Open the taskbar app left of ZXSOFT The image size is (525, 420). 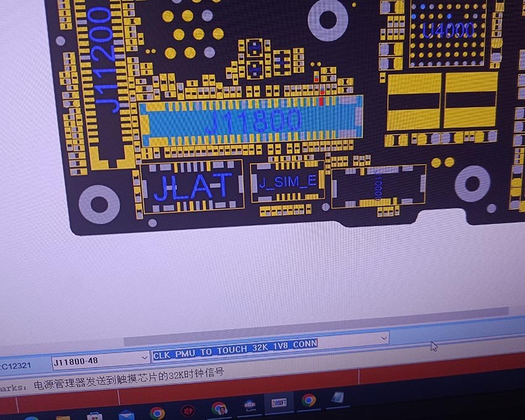click(x=250, y=405)
